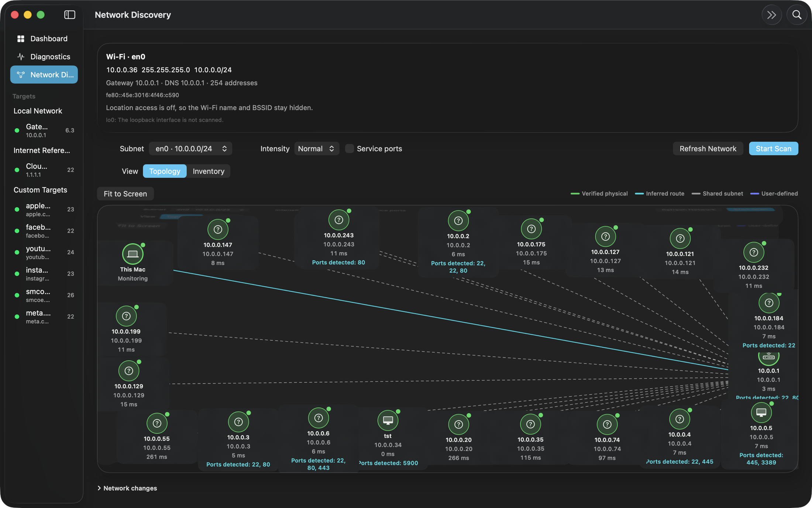Open Diagnostics in the sidebar
Image resolution: width=812 pixels, height=508 pixels.
pos(44,57)
